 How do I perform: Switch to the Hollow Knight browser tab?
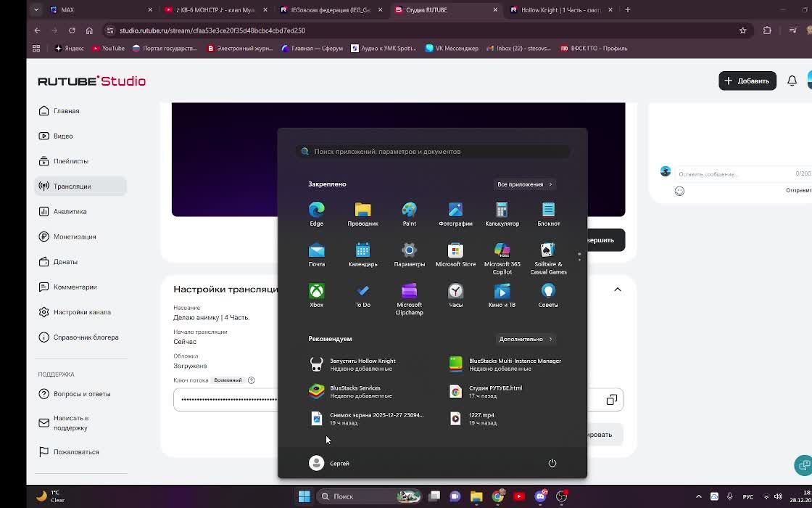pos(561,10)
